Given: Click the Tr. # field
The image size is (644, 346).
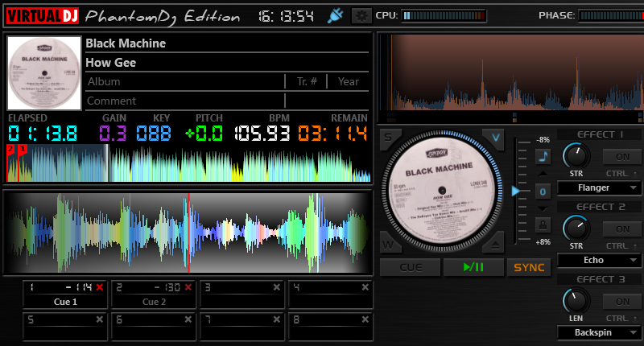Looking at the screenshot, I should [x=307, y=82].
